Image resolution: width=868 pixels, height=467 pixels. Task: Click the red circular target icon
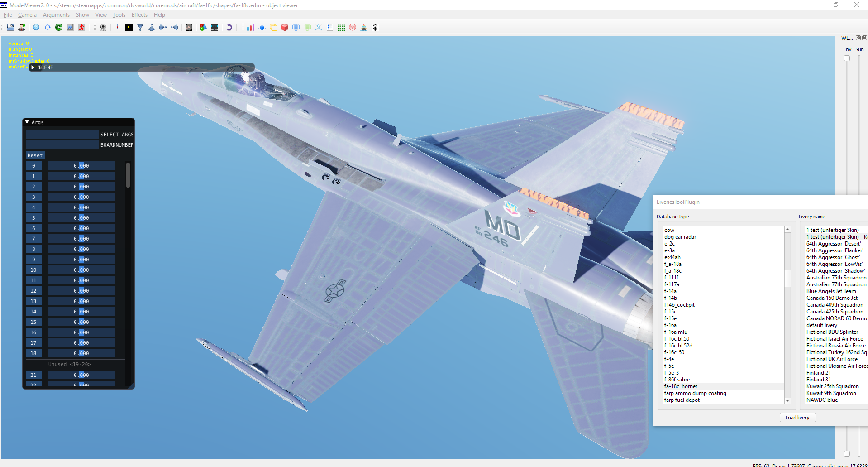[x=353, y=27]
